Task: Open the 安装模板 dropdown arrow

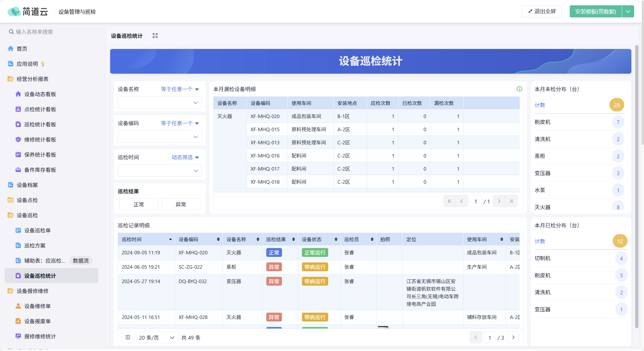Action: tap(628, 11)
